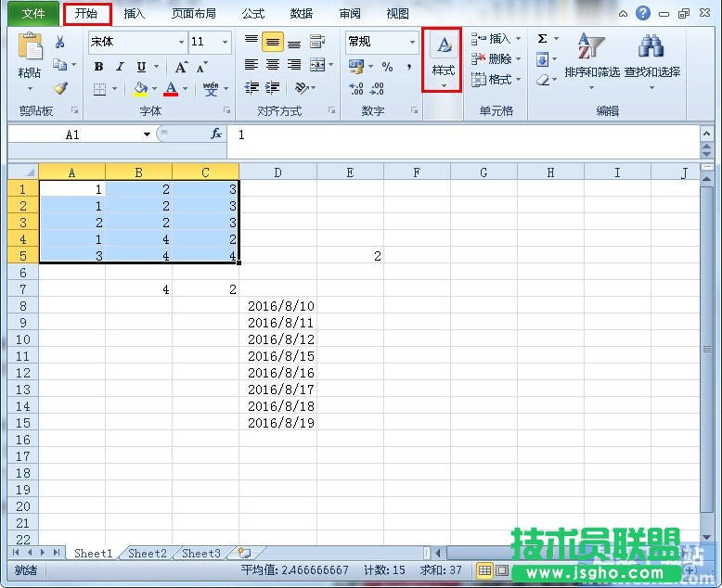Switch to the 公式 tab
Image resolution: width=722 pixels, height=588 pixels.
click(253, 14)
